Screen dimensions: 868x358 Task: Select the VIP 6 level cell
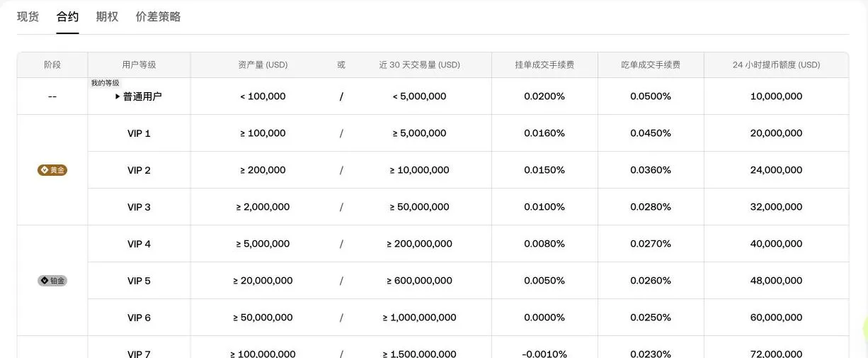coord(139,318)
